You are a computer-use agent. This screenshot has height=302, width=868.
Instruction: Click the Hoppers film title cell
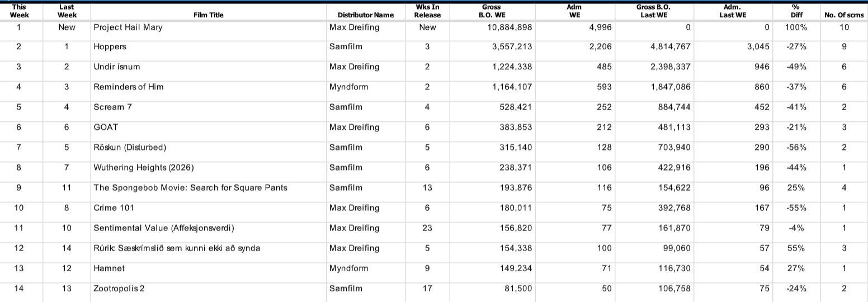pos(110,47)
